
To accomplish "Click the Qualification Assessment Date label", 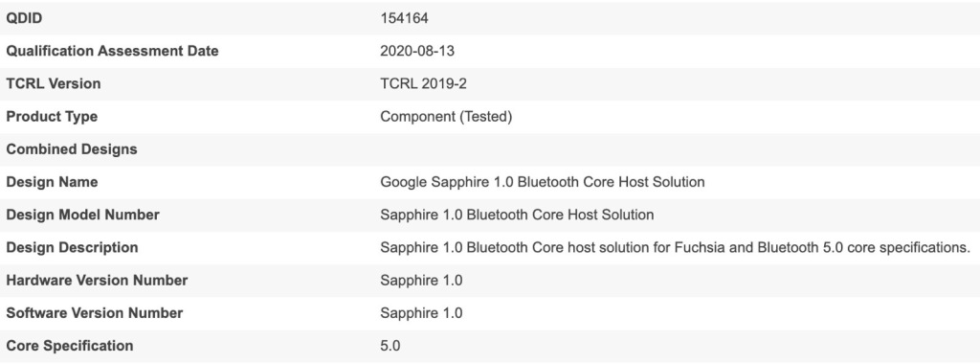I will click(x=113, y=51).
